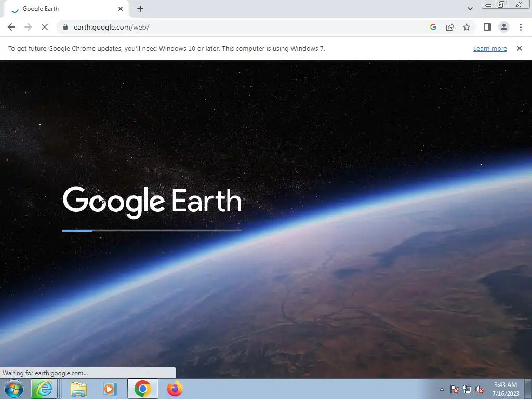Click the 'Waiting for earth.google.com...' status text

(x=45, y=373)
